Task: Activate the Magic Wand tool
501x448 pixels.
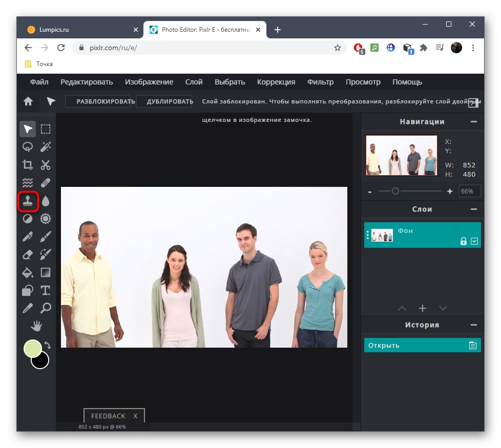Action: coord(46,147)
